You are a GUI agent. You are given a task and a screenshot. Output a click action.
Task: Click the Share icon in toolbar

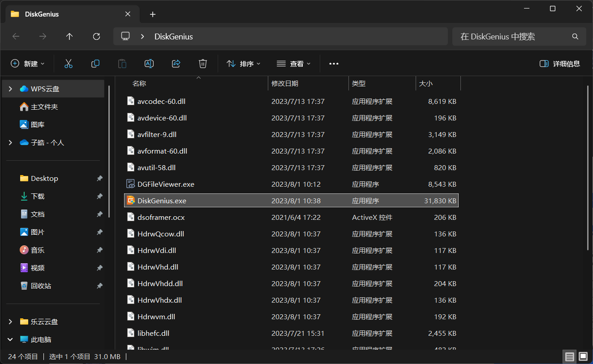click(x=176, y=64)
